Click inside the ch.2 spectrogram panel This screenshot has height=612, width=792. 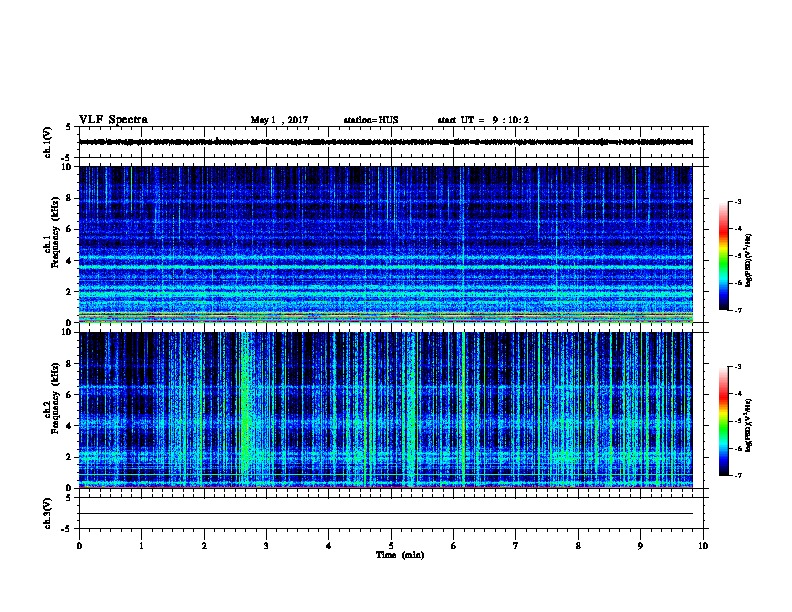[x=385, y=410]
